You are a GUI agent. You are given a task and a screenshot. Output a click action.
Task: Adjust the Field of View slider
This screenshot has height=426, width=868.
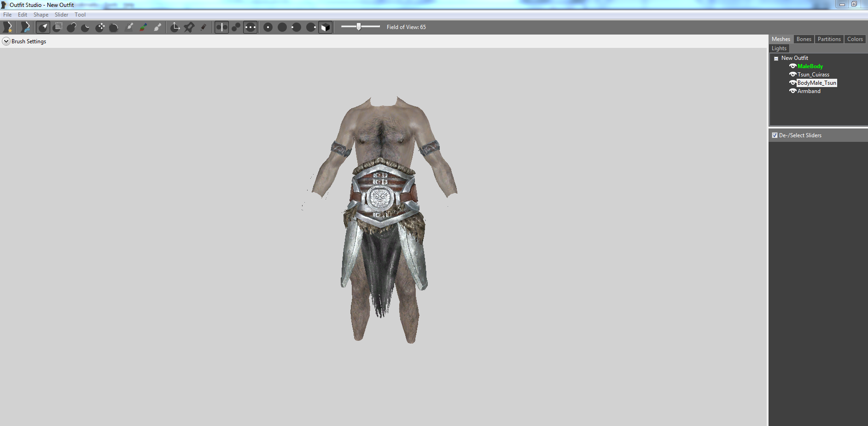359,27
